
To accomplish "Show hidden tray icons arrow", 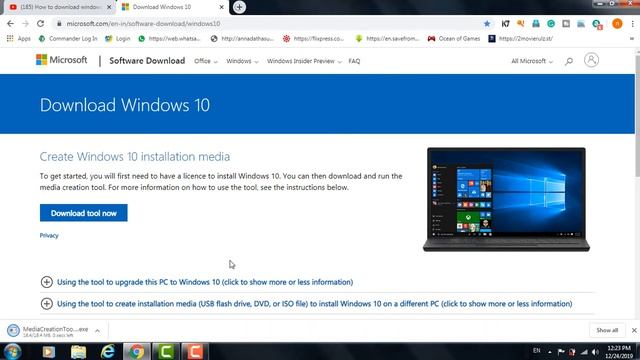I will (550, 352).
